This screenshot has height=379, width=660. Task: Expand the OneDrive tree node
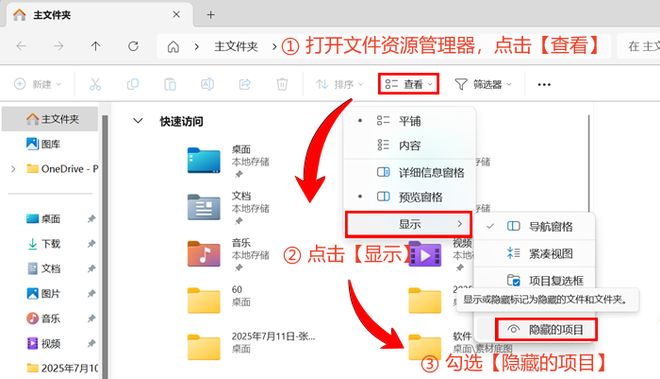point(13,169)
